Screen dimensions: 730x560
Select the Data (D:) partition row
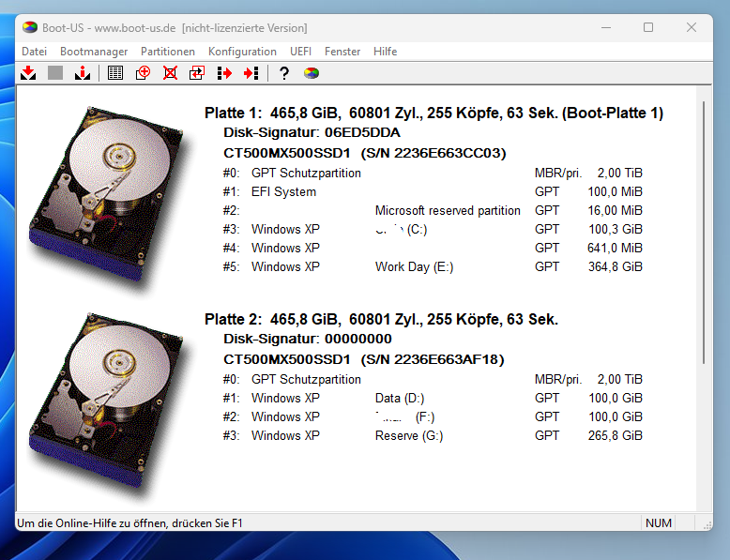coord(433,398)
